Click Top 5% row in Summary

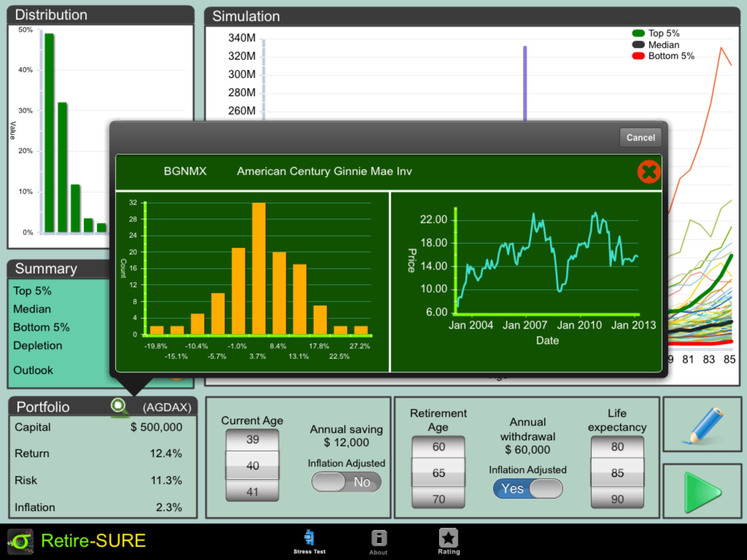tap(32, 291)
